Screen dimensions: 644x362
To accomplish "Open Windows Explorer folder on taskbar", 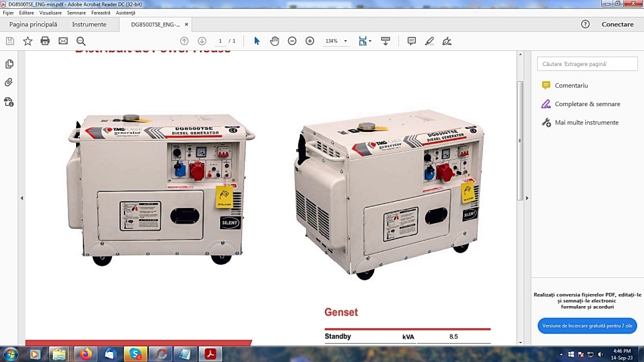I will (59, 354).
